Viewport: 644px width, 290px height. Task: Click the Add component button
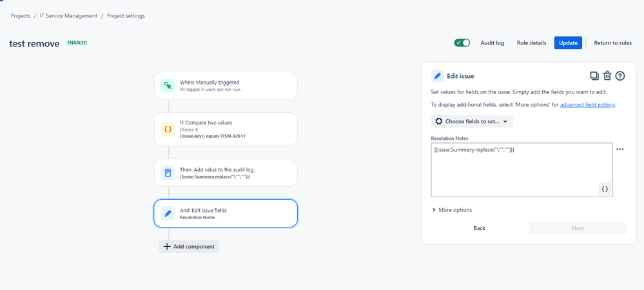coord(190,246)
